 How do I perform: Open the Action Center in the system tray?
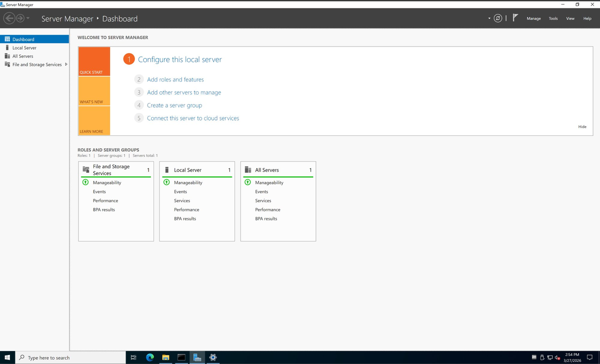(x=590, y=357)
